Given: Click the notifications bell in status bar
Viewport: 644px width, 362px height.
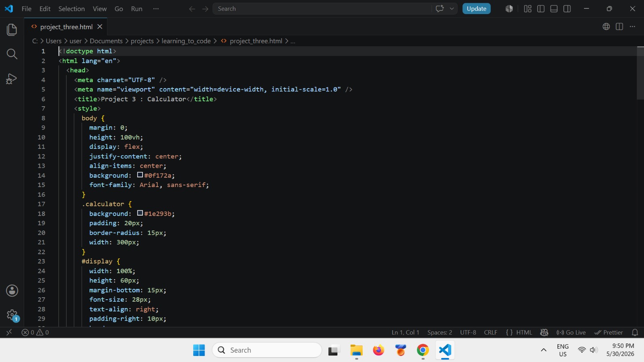Looking at the screenshot, I should tap(635, 333).
